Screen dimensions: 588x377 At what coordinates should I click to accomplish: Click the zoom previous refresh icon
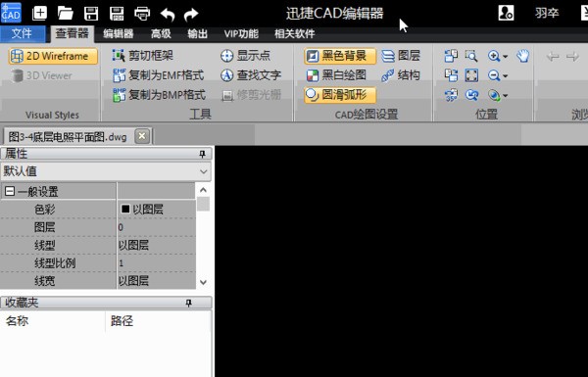[471, 95]
